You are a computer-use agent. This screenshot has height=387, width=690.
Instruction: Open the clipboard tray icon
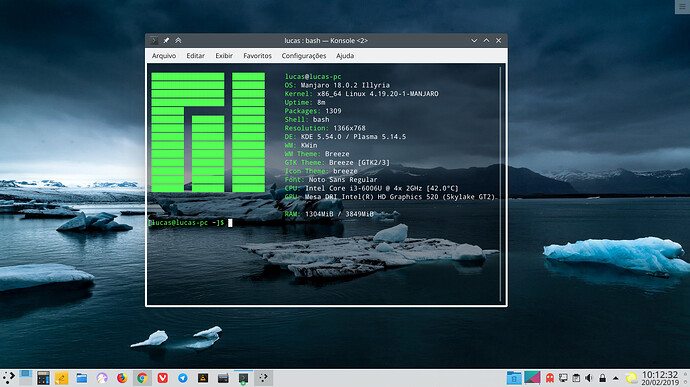click(x=576, y=378)
